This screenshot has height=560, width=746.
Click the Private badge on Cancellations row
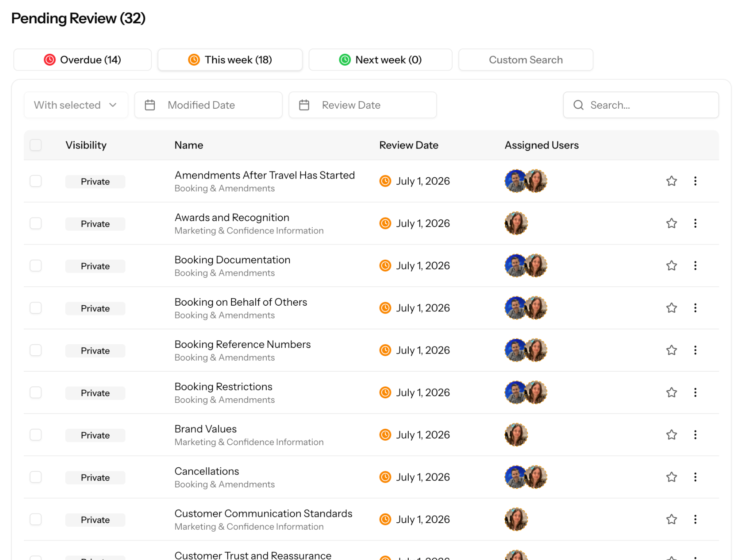95,478
